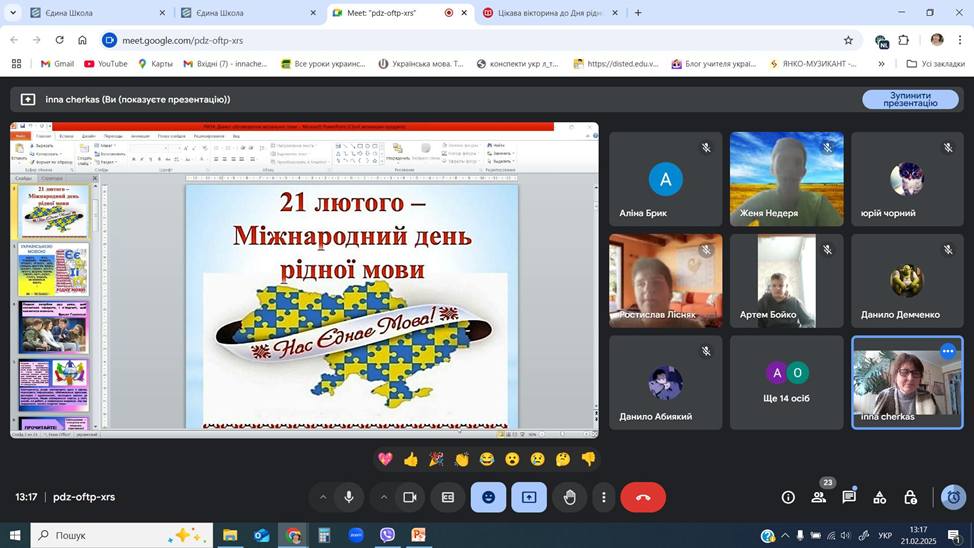Send clapping hands reaction
This screenshot has height=548, width=974.
[462, 459]
